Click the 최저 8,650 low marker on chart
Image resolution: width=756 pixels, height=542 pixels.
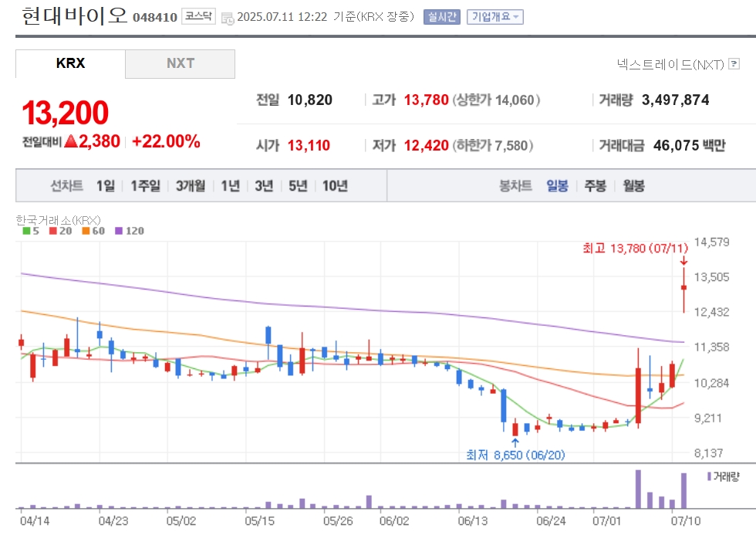[x=515, y=455]
